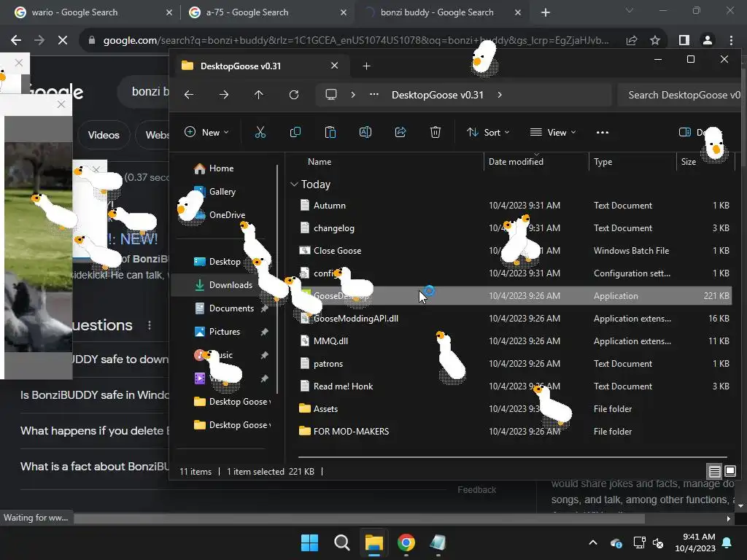This screenshot has height=560, width=747.
Task: Sort by Name column header
Action: point(320,162)
